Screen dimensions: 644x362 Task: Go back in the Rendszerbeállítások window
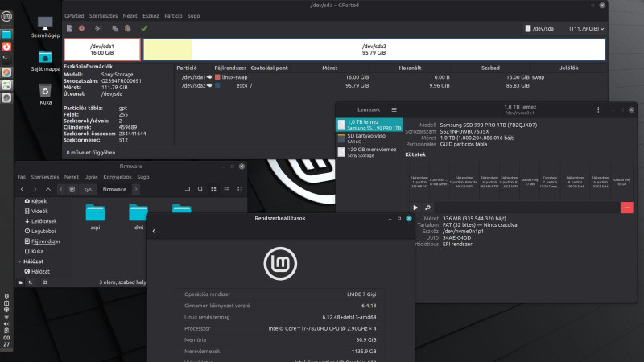pos(154,231)
